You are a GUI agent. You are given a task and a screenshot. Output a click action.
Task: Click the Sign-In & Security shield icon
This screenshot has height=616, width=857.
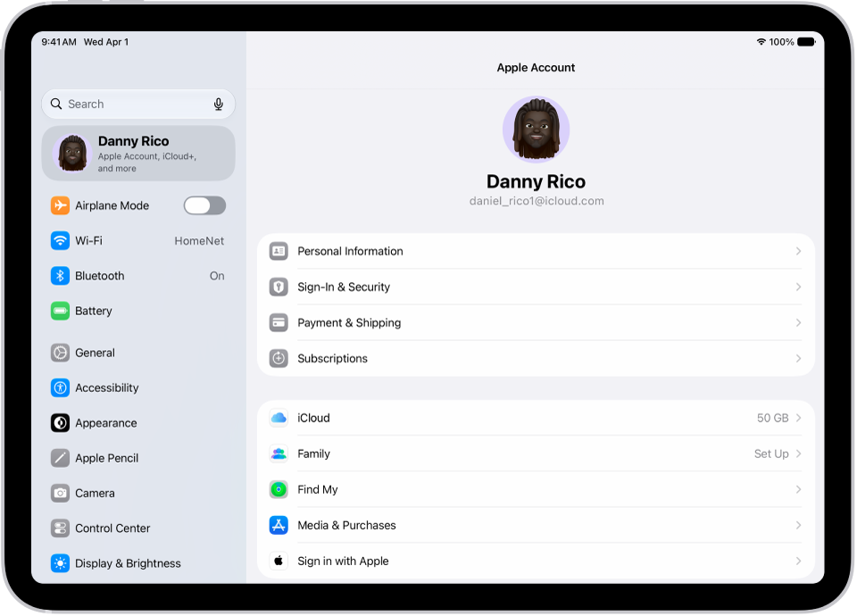tap(279, 287)
